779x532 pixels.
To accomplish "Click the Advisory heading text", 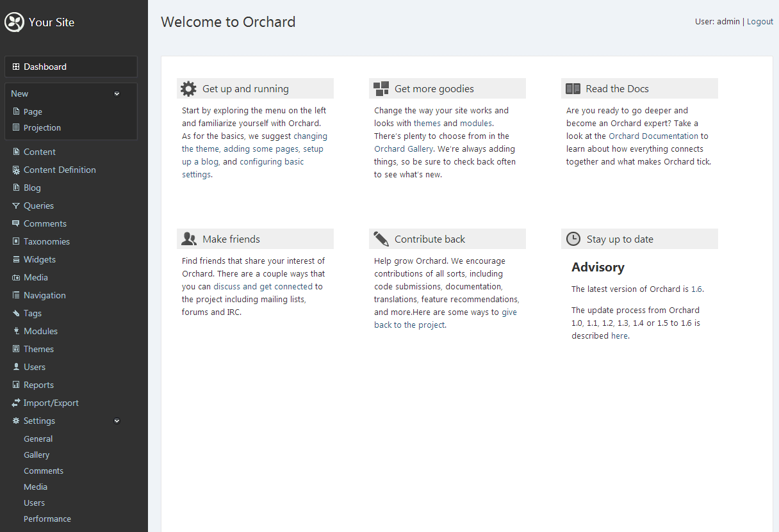I will click(598, 267).
